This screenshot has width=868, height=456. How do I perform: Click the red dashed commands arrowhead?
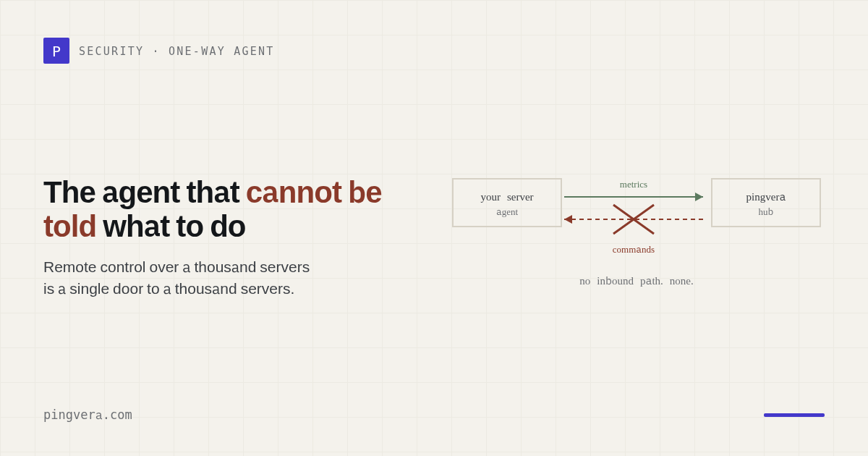point(569,219)
